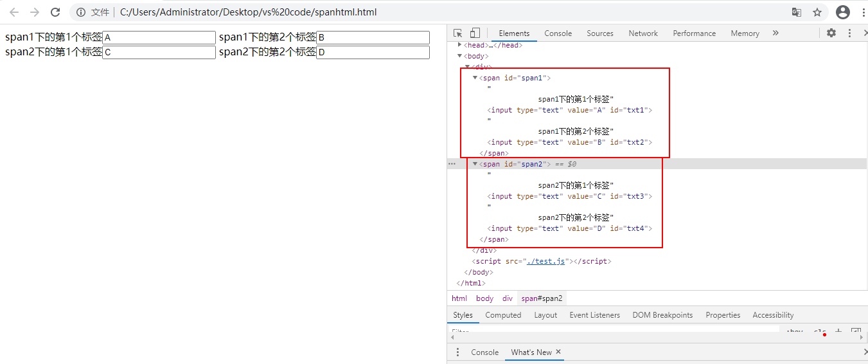The height and width of the screenshot is (364, 868).
Task: Toggle the device toolbar icon
Action: 475,33
